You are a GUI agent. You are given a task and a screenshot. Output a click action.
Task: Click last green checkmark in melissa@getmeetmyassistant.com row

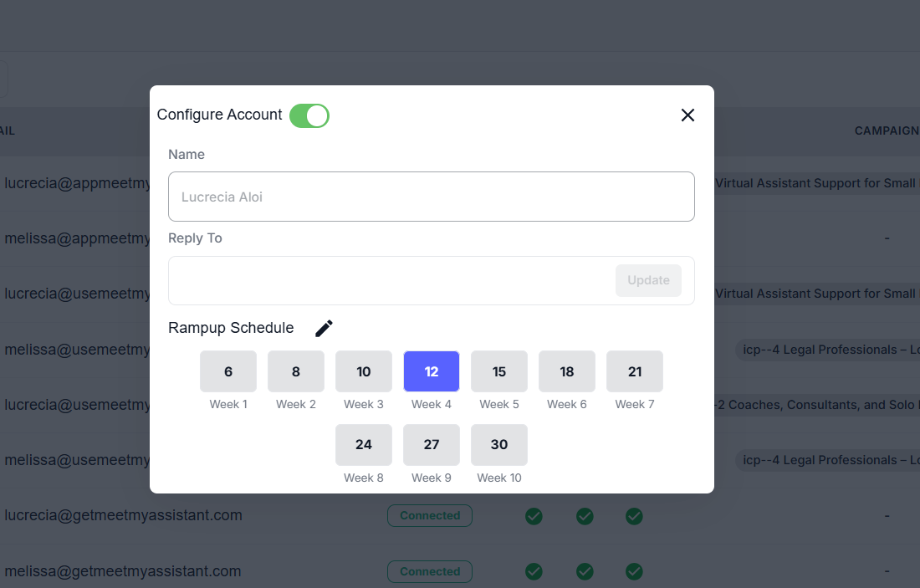point(635,572)
